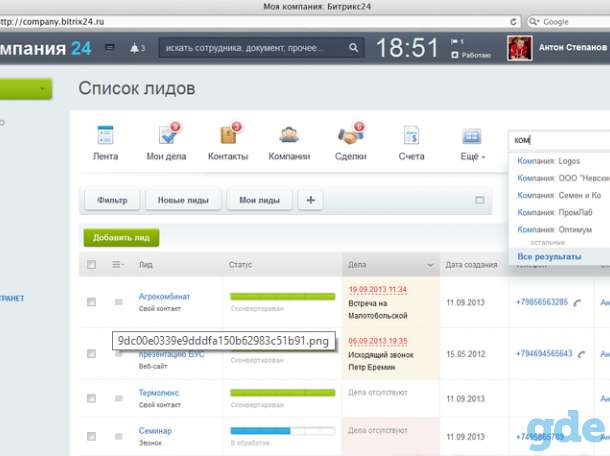Click the menu icon beside the logo
Viewport: 610px width, 456px height.
pyautogui.click(x=110, y=47)
